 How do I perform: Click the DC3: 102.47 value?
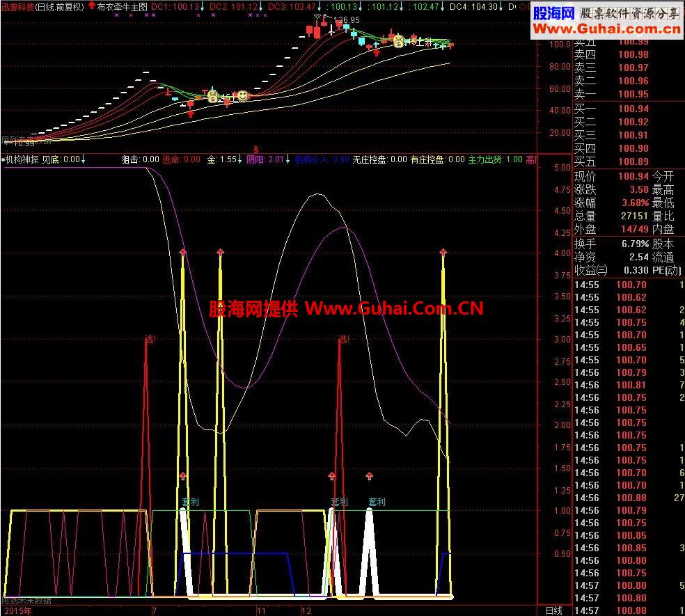(292, 7)
